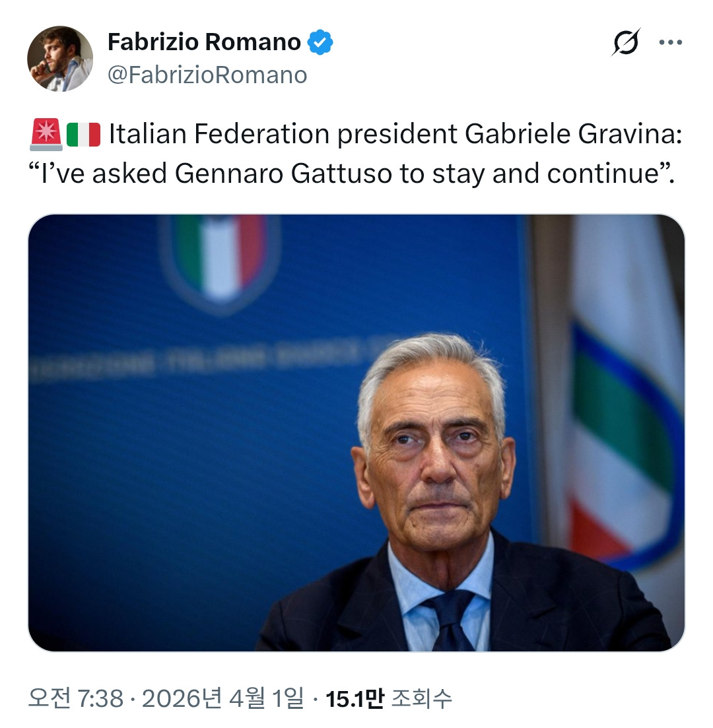Viewport: 713px width, 728px height.
Task: Click the Fabrizio Romano display name
Action: point(204,43)
